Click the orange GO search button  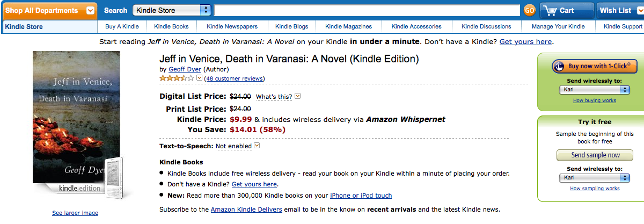pyautogui.click(x=529, y=10)
